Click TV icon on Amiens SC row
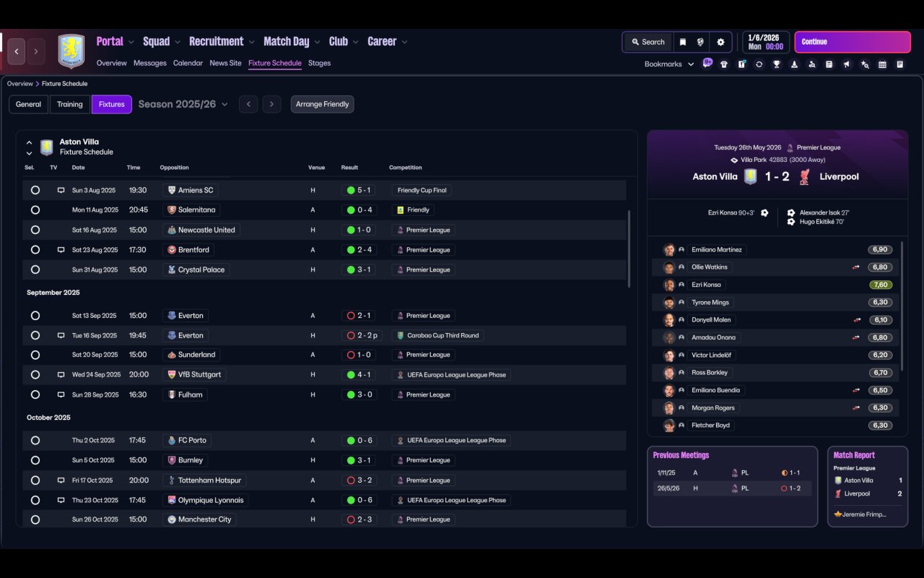Image resolution: width=924 pixels, height=578 pixels. tap(61, 190)
